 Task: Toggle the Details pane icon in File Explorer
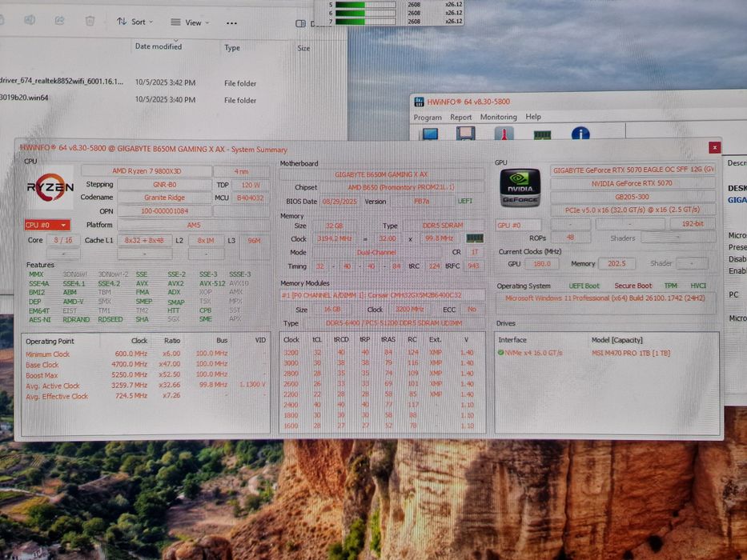pyautogui.click(x=300, y=23)
